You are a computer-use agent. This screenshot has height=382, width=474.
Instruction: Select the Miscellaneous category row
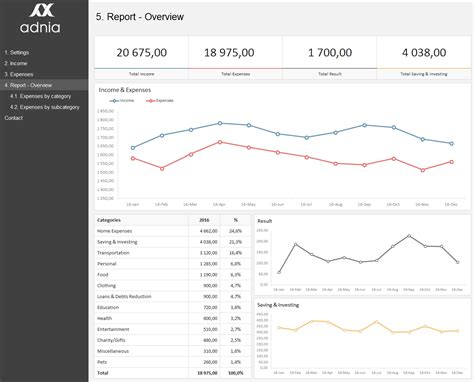173,351
